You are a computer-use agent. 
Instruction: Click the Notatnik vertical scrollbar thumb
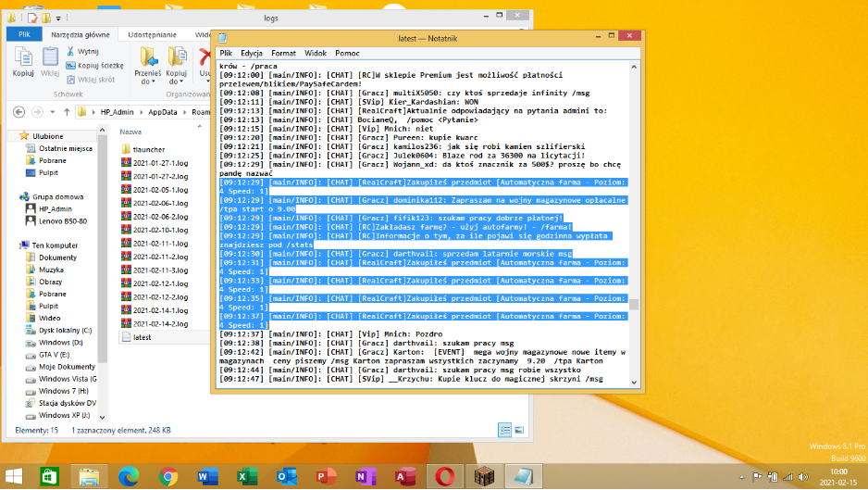[x=634, y=304]
